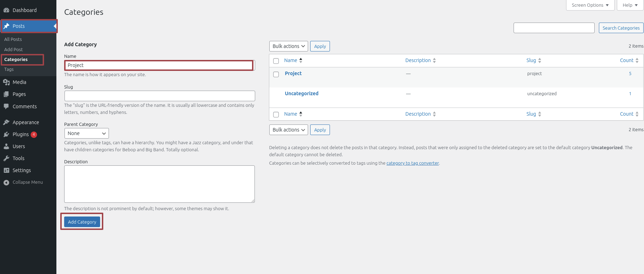
Task: Click sort arrows beside top Count header
Action: tap(637, 60)
